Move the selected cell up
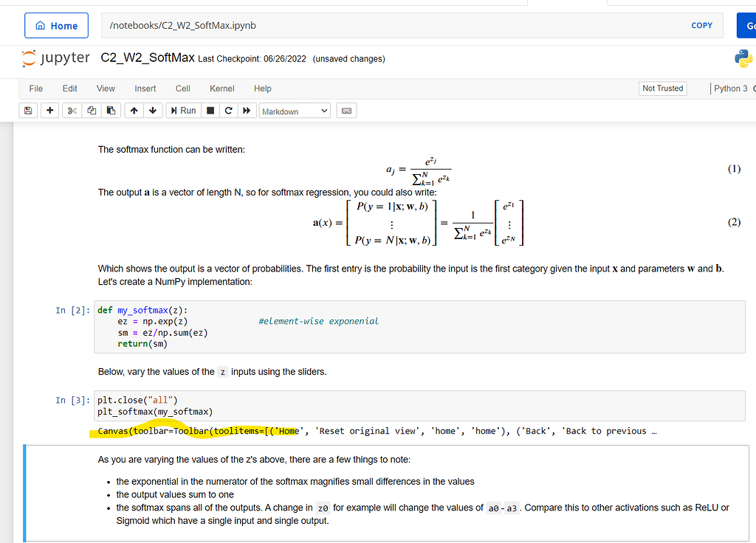The height and width of the screenshot is (543, 756). click(x=135, y=110)
